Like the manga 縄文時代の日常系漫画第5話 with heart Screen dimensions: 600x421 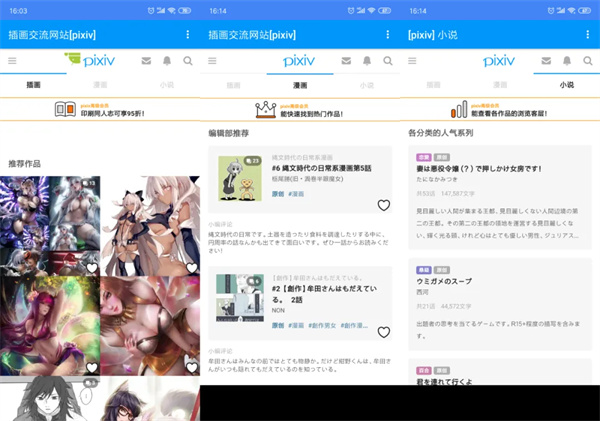(x=383, y=205)
